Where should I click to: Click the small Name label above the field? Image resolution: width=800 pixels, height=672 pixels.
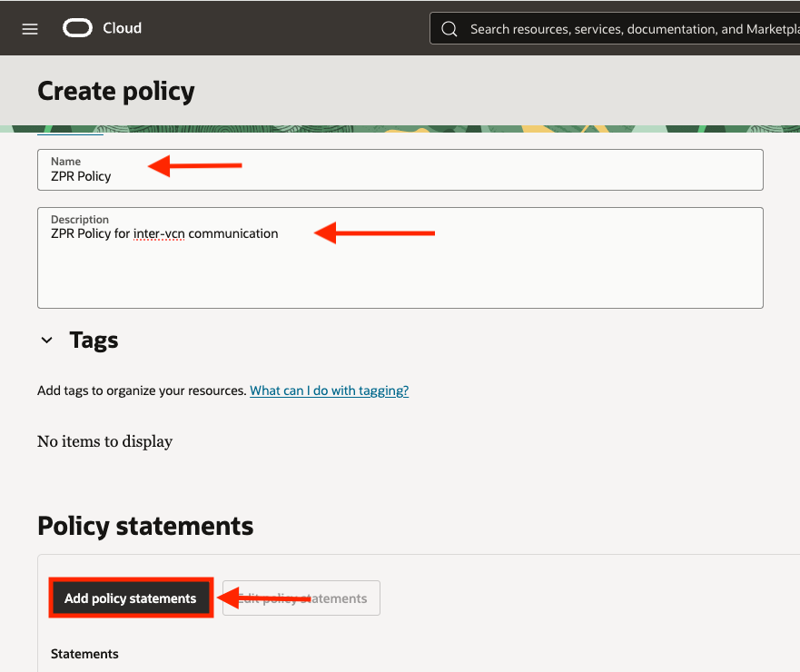(65, 162)
